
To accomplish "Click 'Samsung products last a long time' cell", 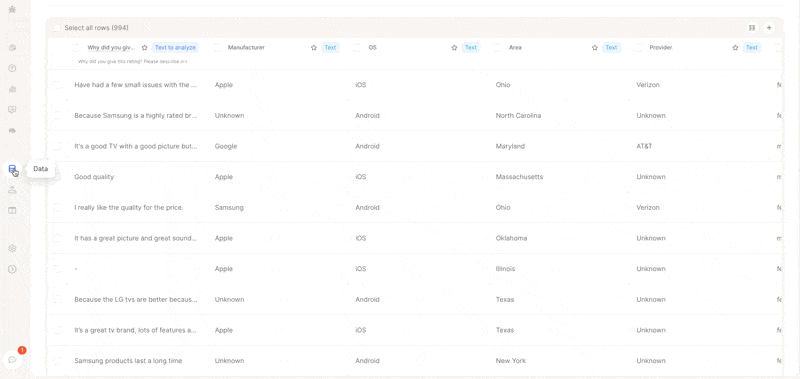I will point(128,361).
